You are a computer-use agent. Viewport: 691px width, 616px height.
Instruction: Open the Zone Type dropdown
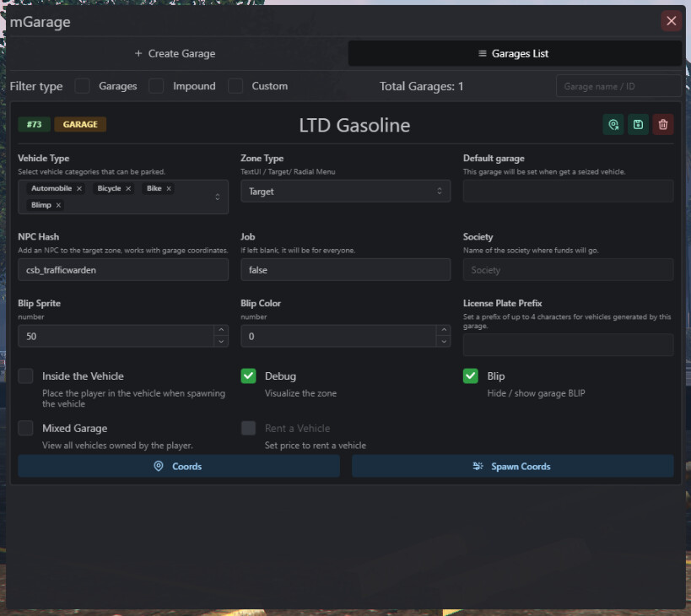click(345, 192)
